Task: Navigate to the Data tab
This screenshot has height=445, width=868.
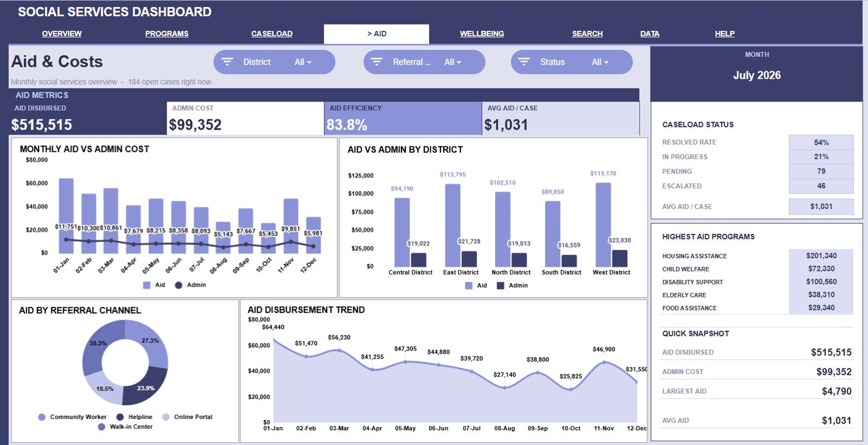Action: click(x=649, y=34)
